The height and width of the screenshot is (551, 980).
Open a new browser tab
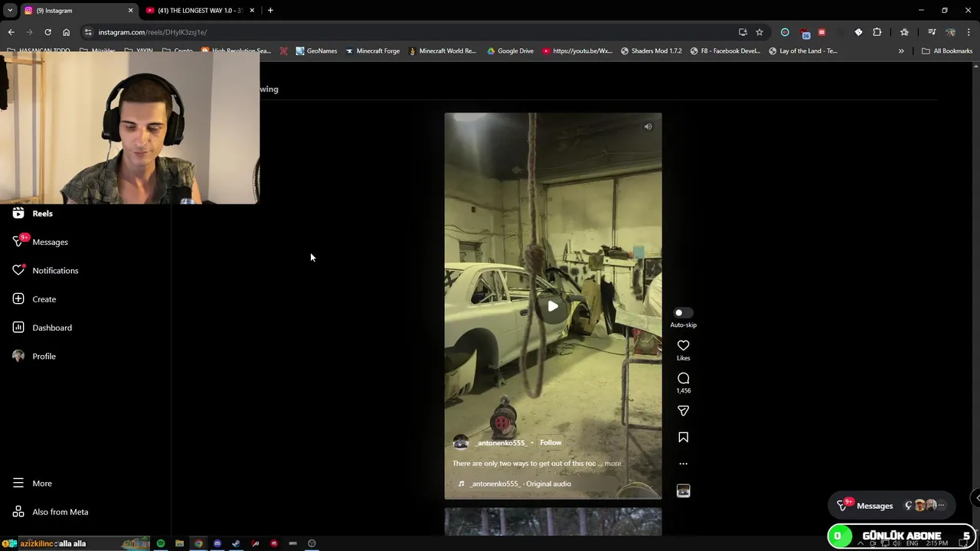[270, 11]
